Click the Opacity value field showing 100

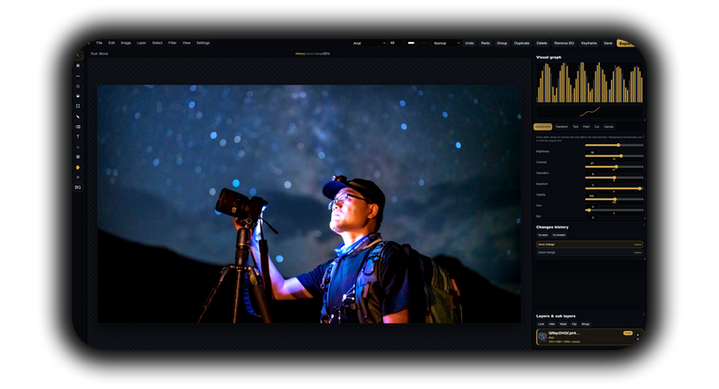pos(592,195)
